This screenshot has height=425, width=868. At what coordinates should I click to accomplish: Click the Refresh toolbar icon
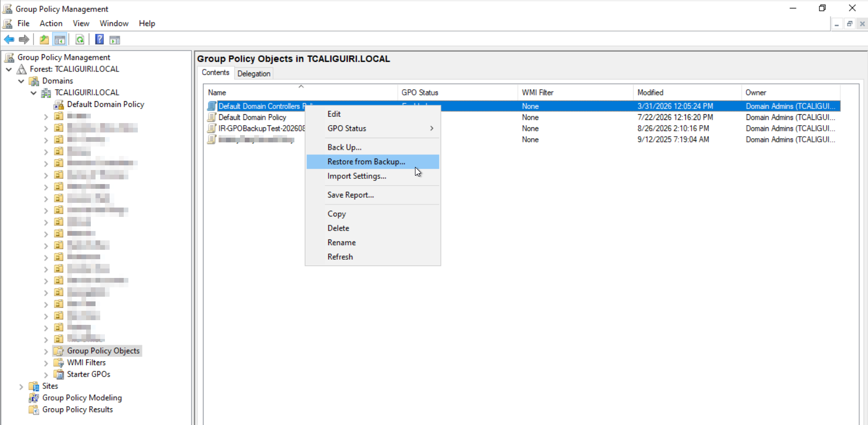click(x=80, y=40)
